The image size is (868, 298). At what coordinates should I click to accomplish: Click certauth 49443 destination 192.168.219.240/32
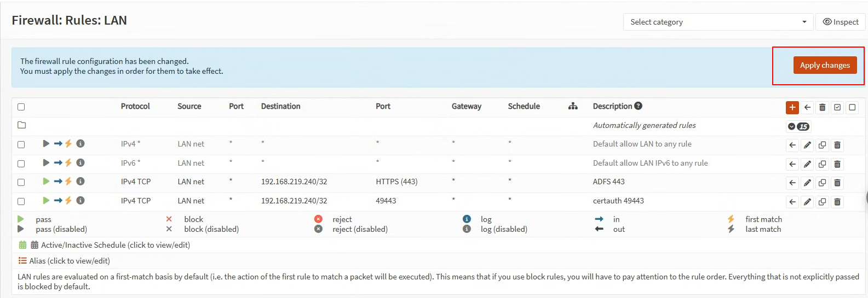coord(294,201)
